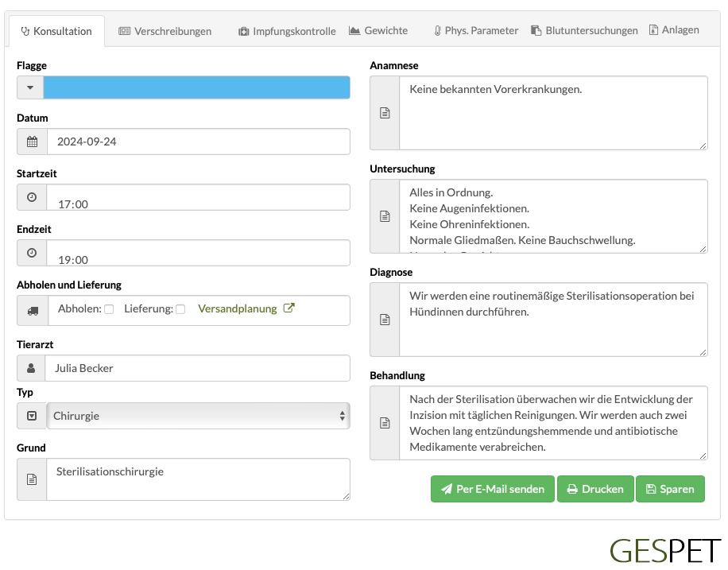This screenshot has width=728, height=570.
Task: Send the consultation via Per E-Mail senden
Action: click(493, 489)
